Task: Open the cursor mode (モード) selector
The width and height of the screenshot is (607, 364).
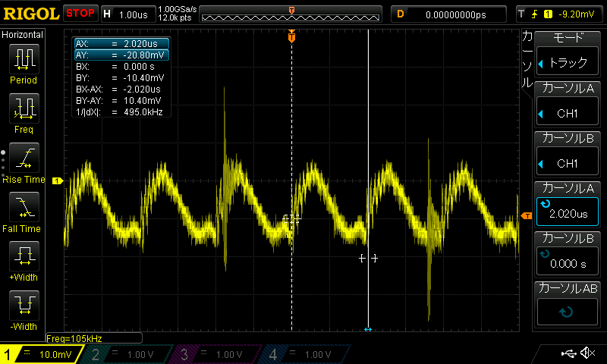Action: click(570, 54)
